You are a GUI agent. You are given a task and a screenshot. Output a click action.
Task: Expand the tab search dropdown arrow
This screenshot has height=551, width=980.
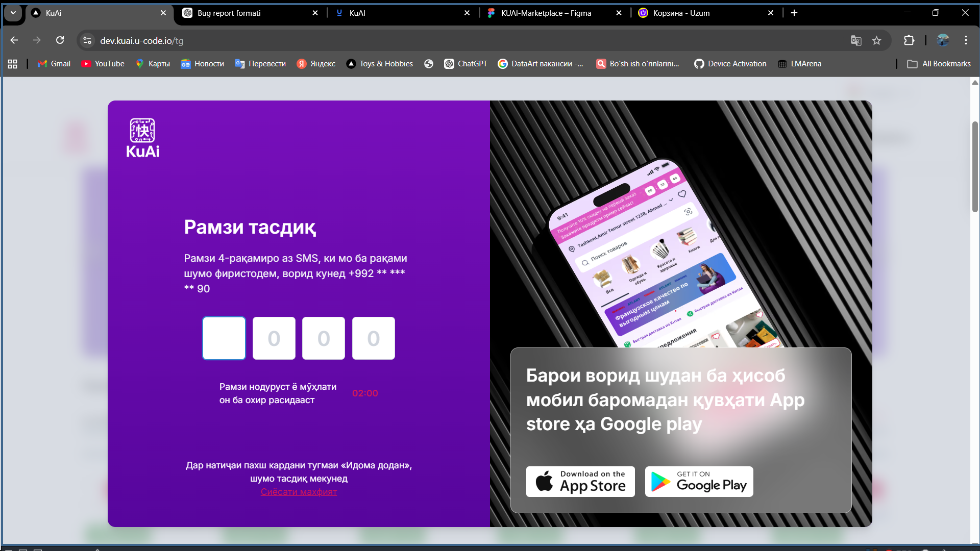13,13
